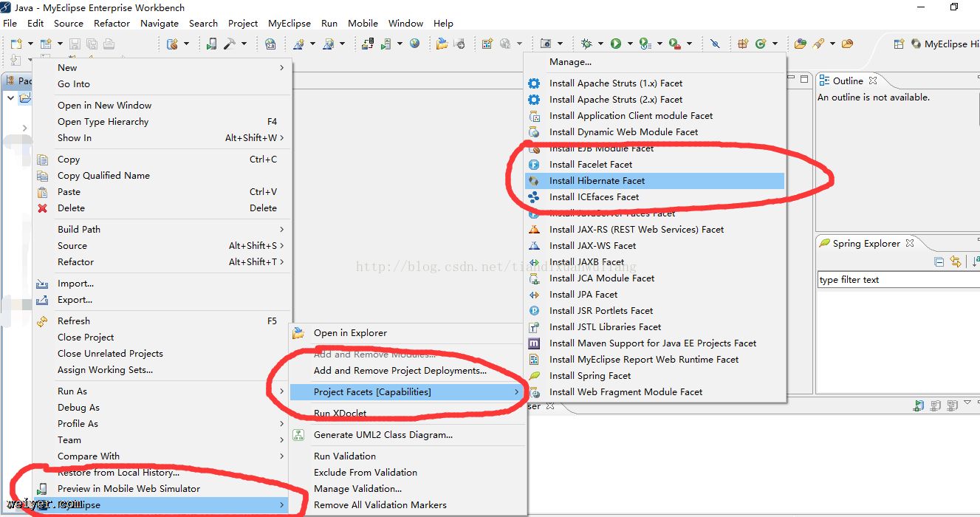Click the collapse all icon in Spring Explorer

point(939,261)
